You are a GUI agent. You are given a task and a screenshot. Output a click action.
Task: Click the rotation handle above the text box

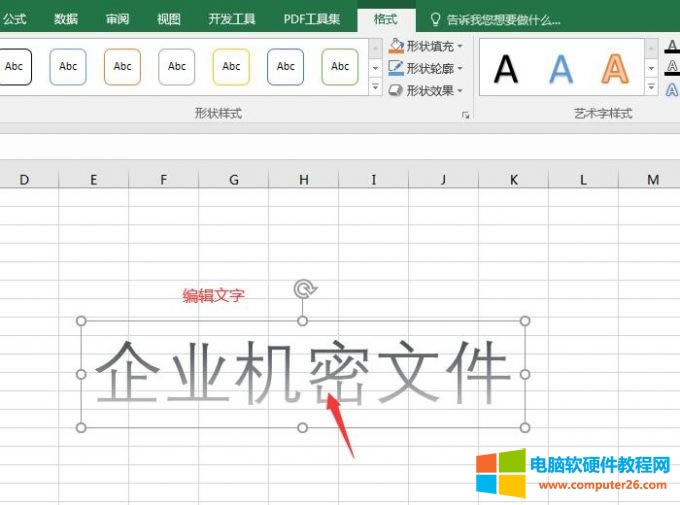[x=305, y=289]
